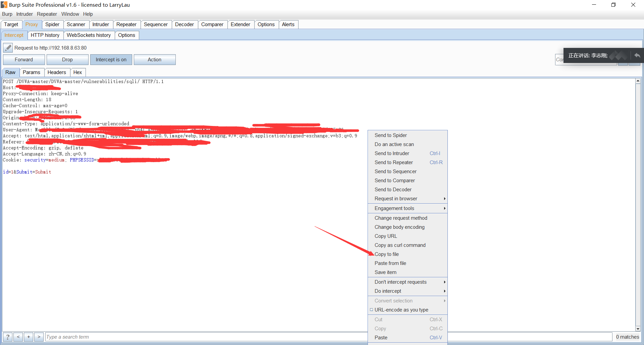The height and width of the screenshot is (345, 644).
Task: Click the Burp Suite logo in title bar
Action: coord(4,5)
